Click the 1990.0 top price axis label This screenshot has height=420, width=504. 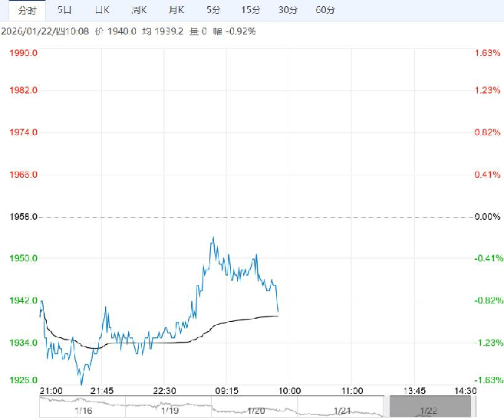click(24, 53)
